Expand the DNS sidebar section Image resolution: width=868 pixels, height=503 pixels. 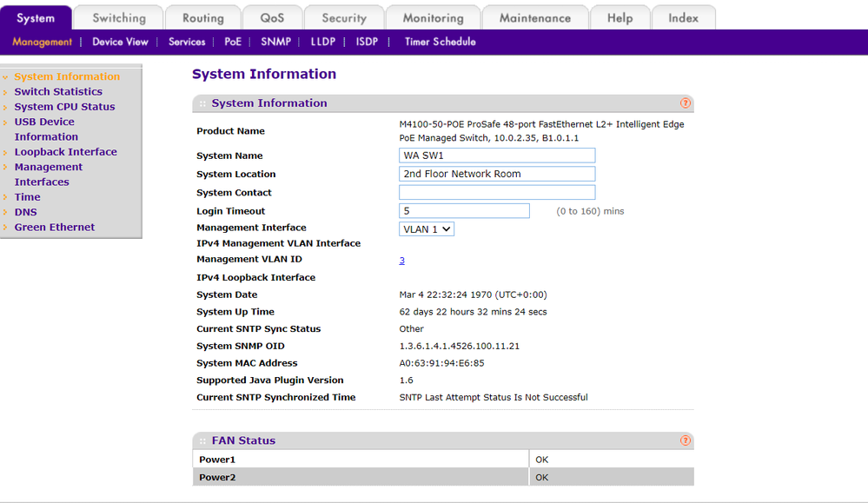(25, 212)
